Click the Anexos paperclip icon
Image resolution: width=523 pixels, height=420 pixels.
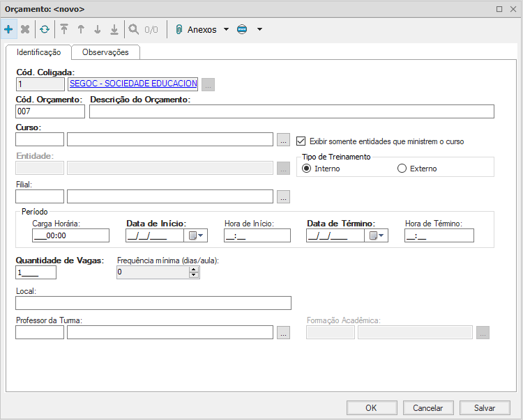[179, 29]
